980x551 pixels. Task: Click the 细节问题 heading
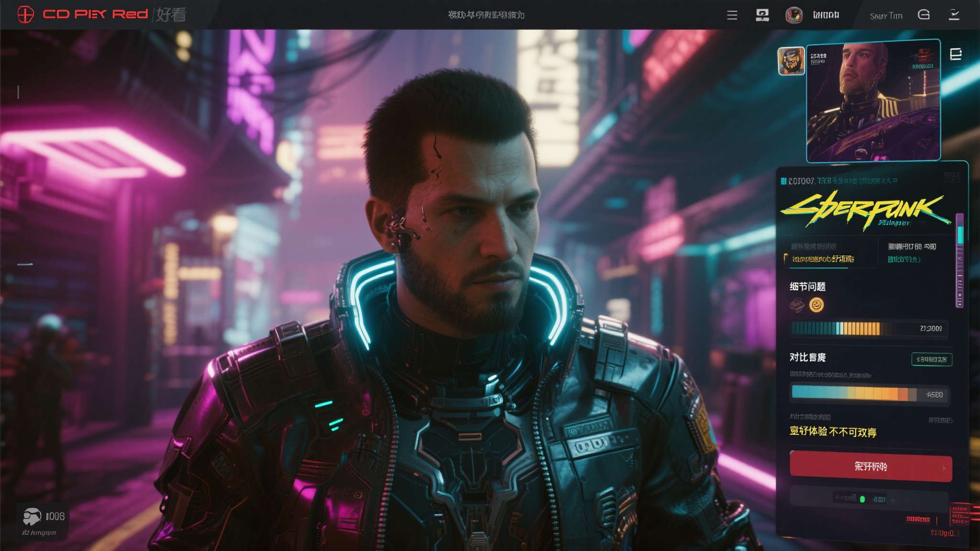click(807, 287)
